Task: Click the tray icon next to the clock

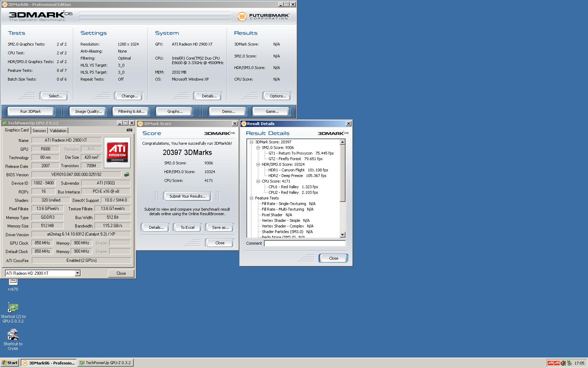Action: coord(569,363)
